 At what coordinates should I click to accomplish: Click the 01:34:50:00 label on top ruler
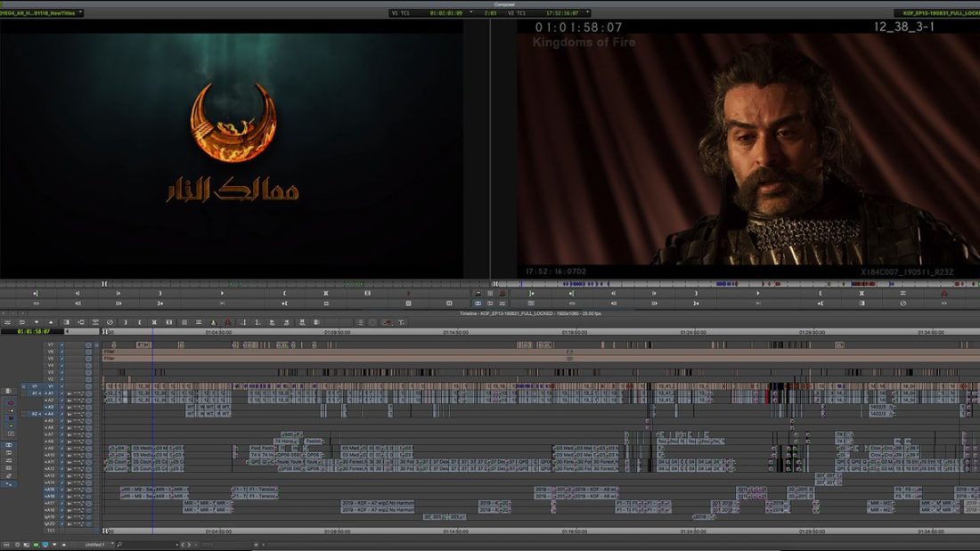click(x=931, y=332)
